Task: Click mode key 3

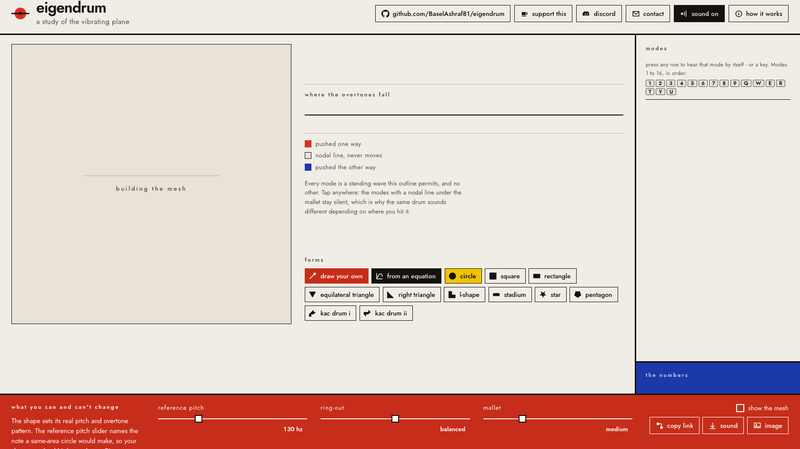Action: click(671, 83)
